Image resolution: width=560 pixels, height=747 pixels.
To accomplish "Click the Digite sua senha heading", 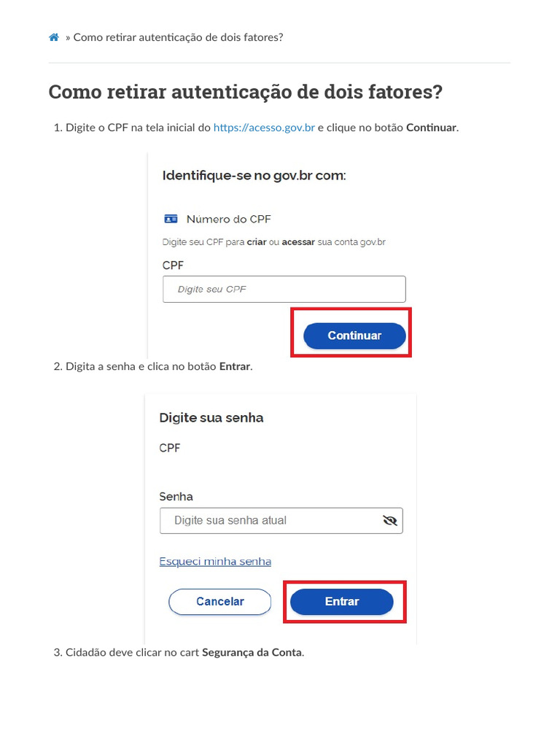I will pos(211,418).
